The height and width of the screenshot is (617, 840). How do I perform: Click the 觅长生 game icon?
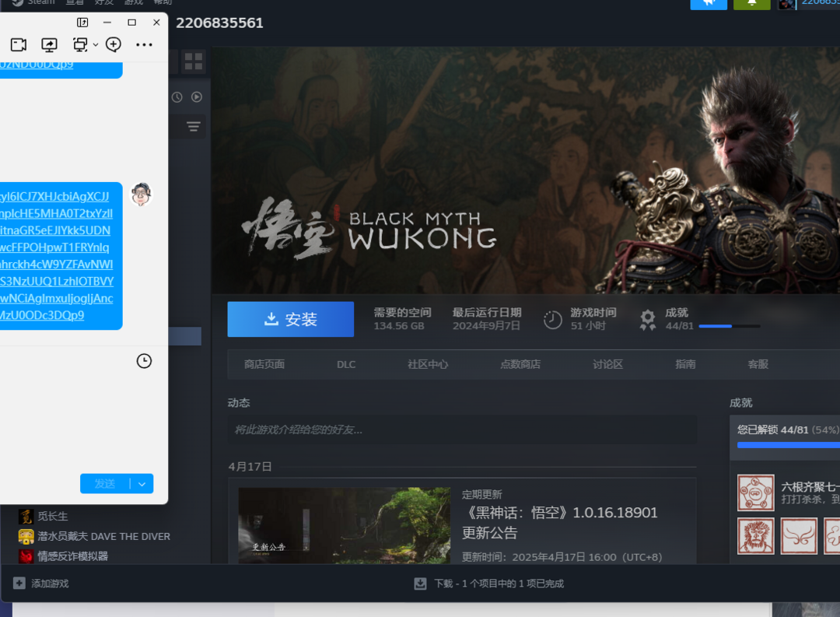point(26,516)
